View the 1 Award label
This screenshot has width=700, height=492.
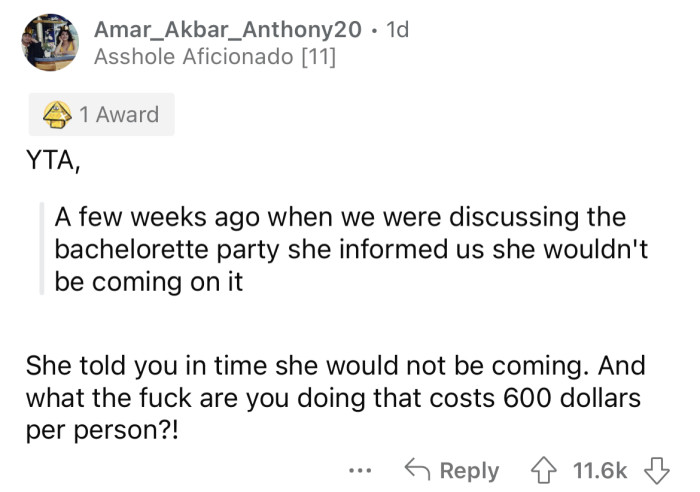119,115
